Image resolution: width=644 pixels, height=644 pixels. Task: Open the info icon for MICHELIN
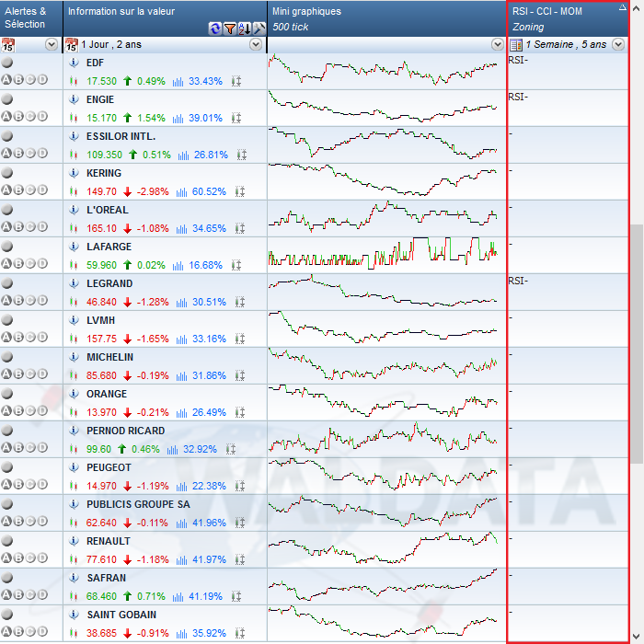pyautogui.click(x=74, y=357)
